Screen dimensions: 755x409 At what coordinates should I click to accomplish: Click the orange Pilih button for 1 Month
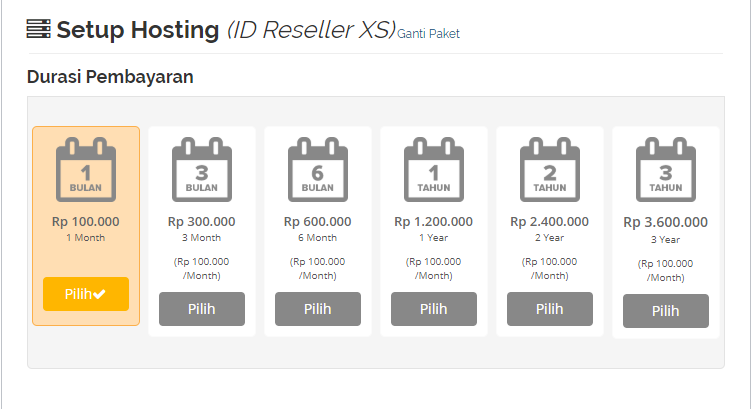[86, 294]
